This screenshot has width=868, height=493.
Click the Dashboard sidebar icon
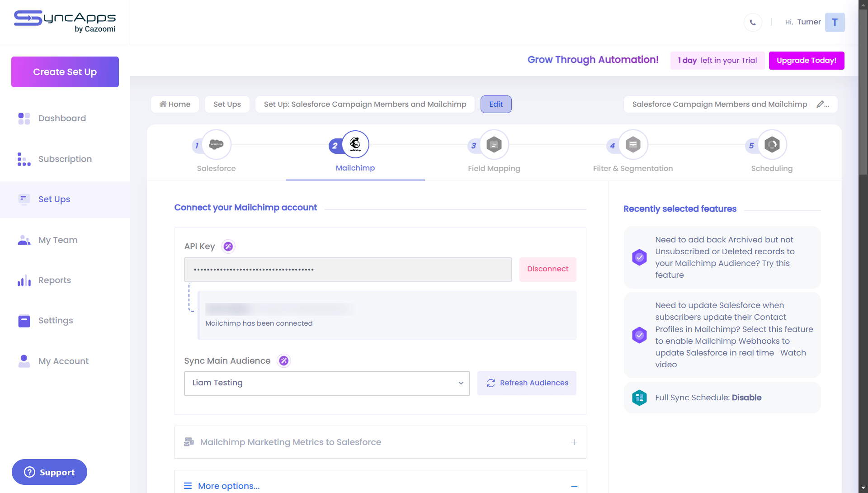coord(24,119)
